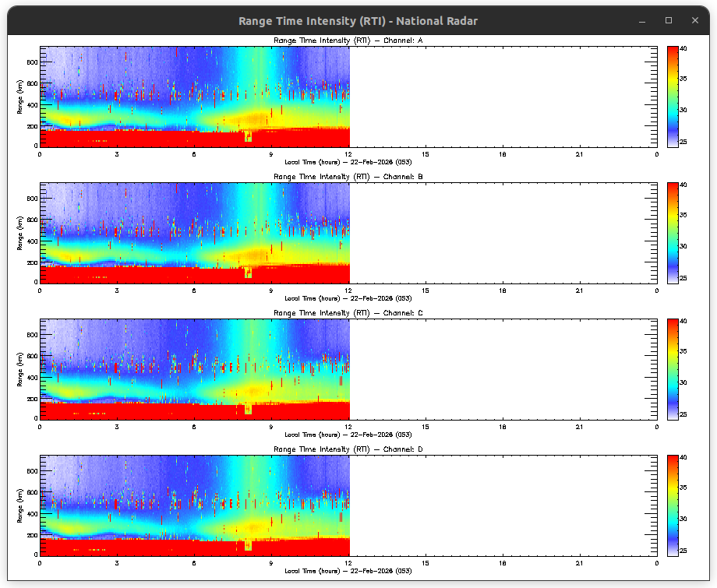The height and width of the screenshot is (588, 717).
Task: Click the Local Time axis label under Channel A
Action: (348, 162)
